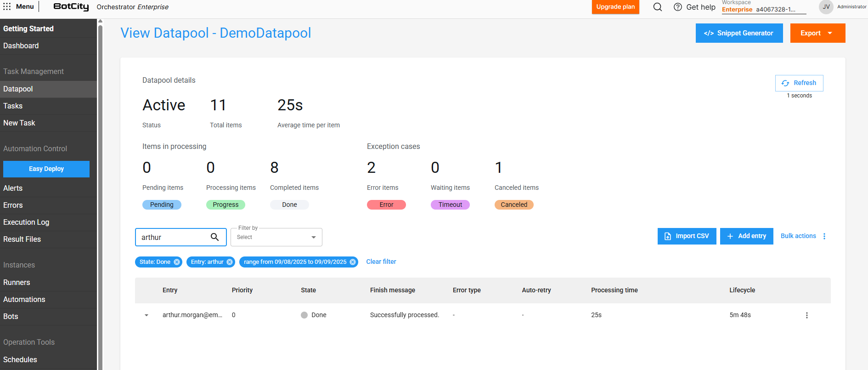Click the Snippet Generator button
The image size is (868, 370).
coord(739,33)
